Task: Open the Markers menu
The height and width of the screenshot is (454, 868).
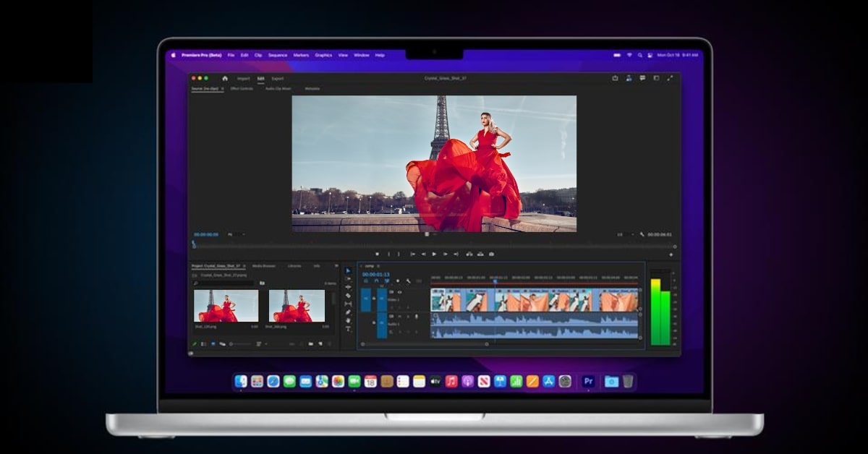Action: (301, 55)
